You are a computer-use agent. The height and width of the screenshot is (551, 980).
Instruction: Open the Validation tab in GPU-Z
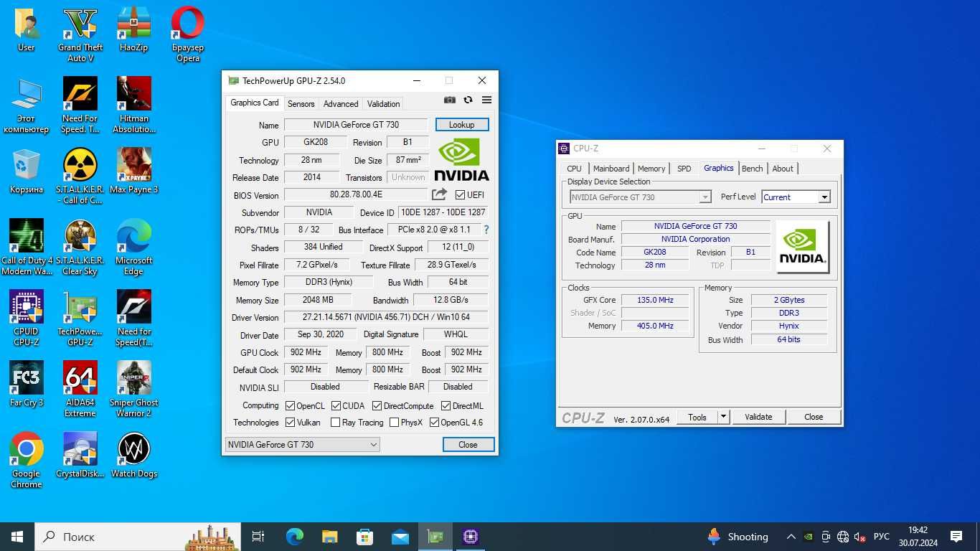pyautogui.click(x=384, y=104)
